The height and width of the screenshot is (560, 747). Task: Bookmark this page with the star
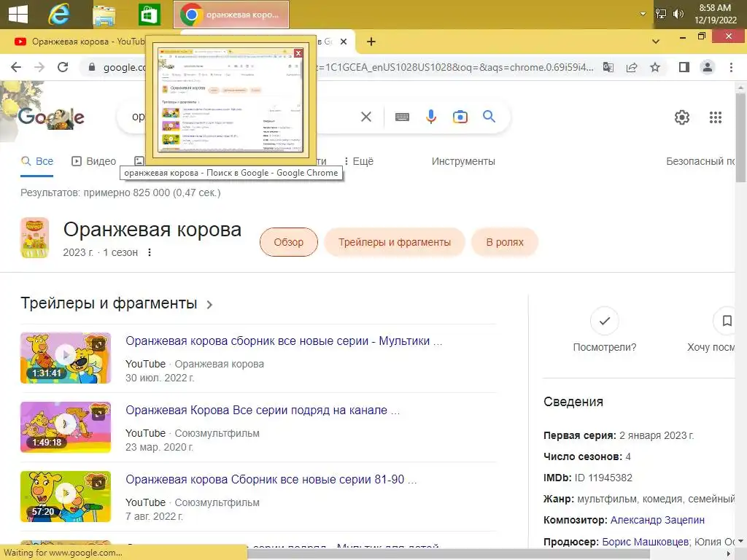[x=655, y=67]
